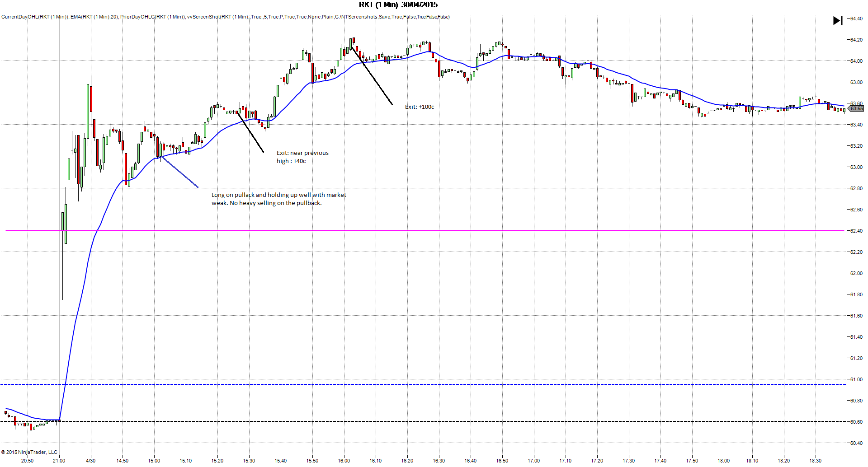The width and height of the screenshot is (868, 467).
Task: Click the 17:30 time axis label
Action: click(628, 461)
